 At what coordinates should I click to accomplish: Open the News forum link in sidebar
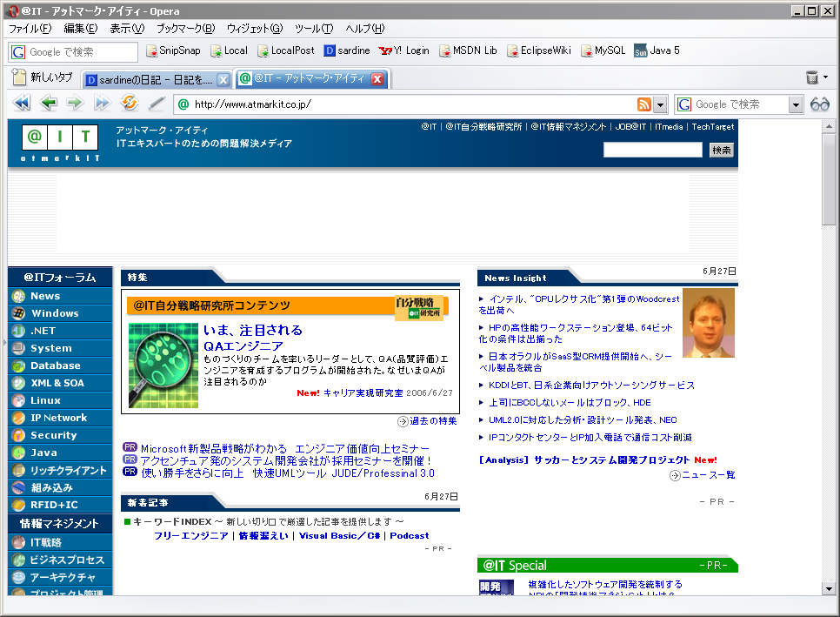pos(60,296)
